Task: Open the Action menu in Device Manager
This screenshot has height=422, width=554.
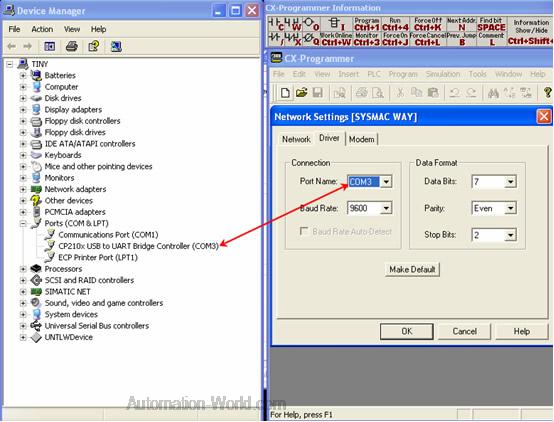Action: coord(42,29)
